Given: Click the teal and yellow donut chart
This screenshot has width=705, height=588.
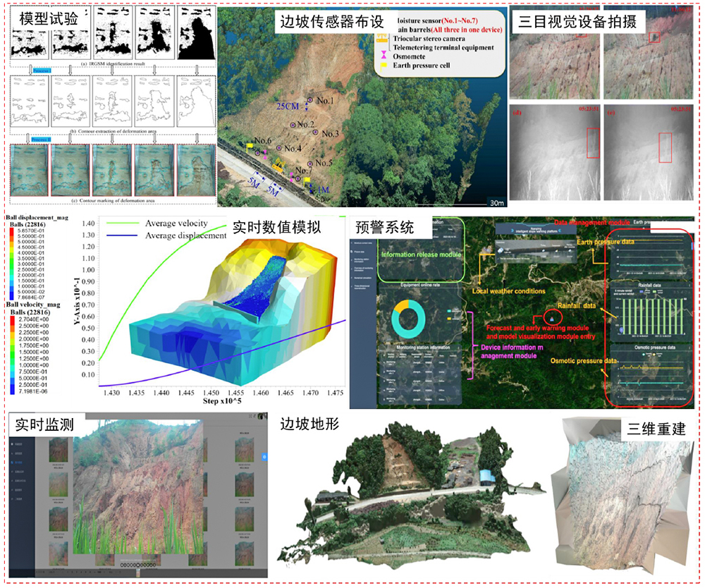Looking at the screenshot, I should [x=408, y=319].
